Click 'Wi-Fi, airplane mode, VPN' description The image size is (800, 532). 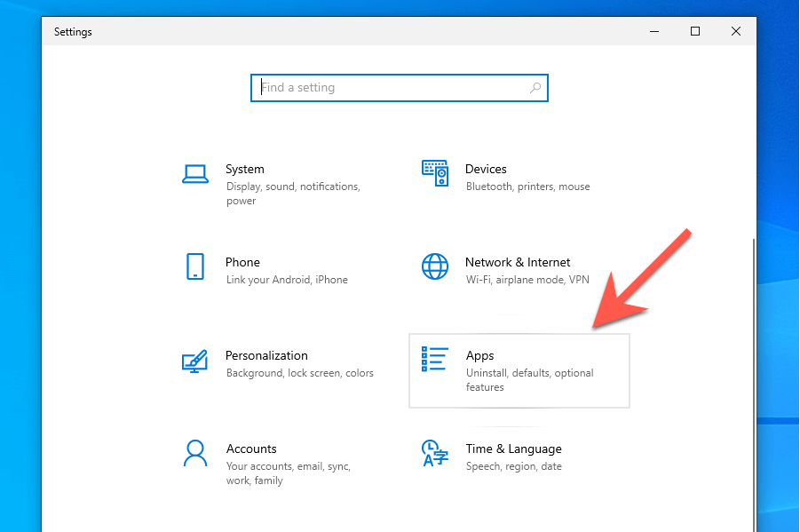(527, 280)
